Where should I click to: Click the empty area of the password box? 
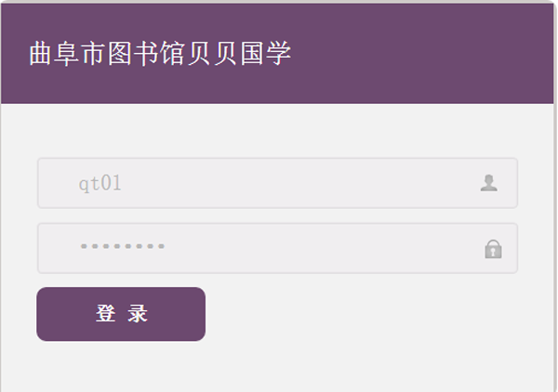point(320,248)
